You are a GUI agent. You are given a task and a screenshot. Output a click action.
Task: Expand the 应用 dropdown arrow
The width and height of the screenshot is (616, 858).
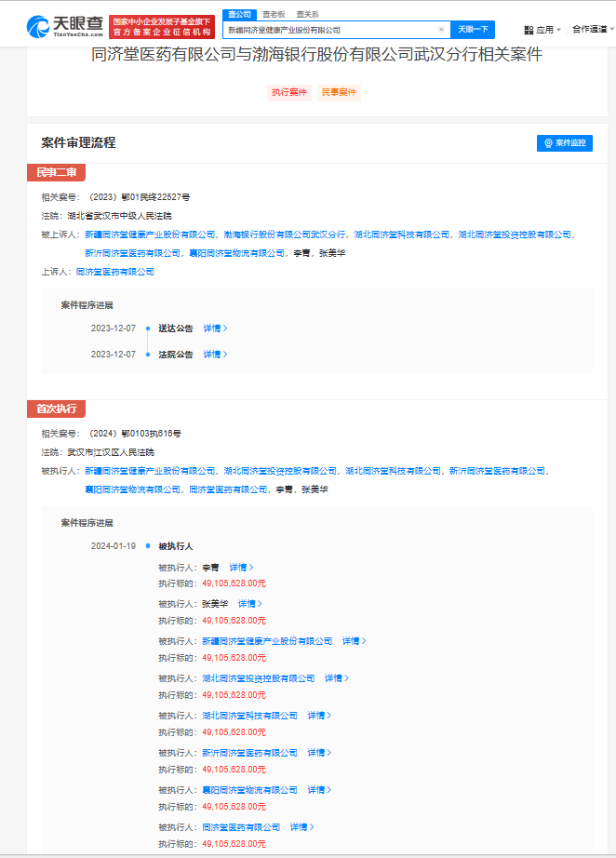[558, 30]
